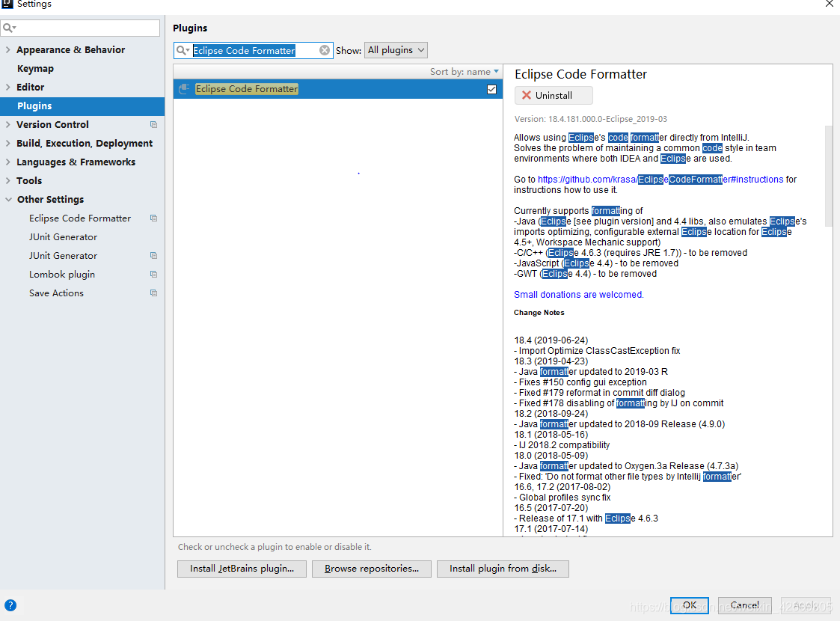Cancel the Settings dialog

[x=745, y=605]
